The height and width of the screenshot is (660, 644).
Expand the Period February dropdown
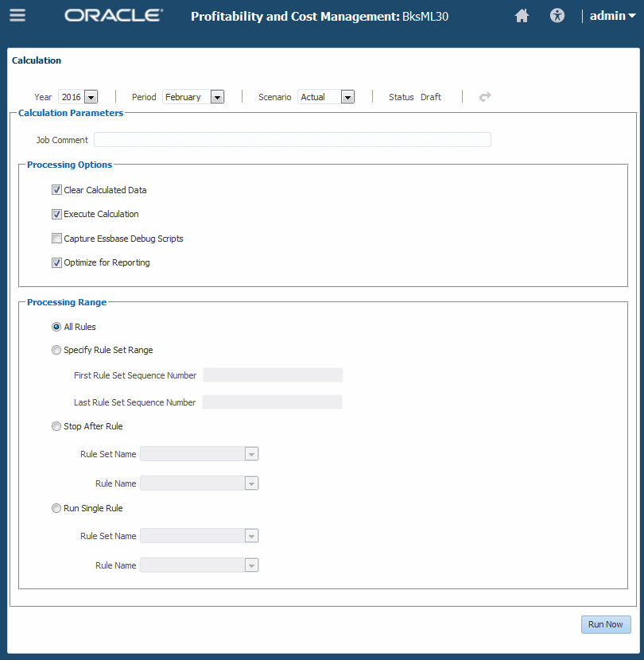217,97
